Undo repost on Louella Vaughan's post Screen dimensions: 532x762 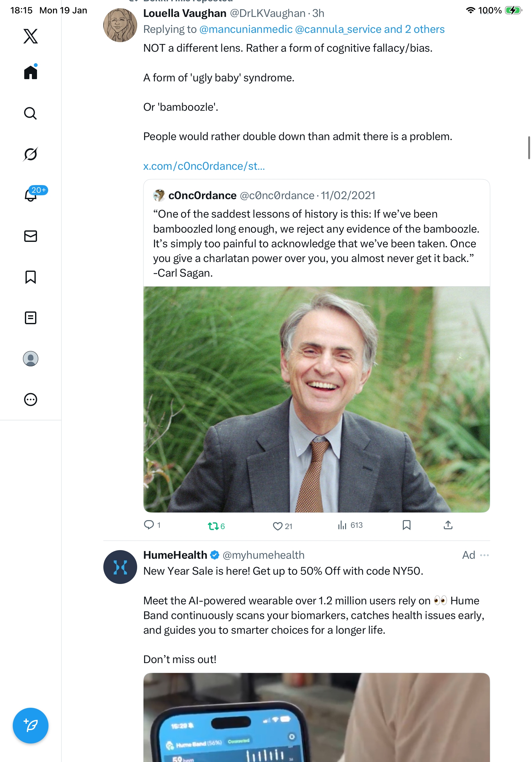pos(213,526)
